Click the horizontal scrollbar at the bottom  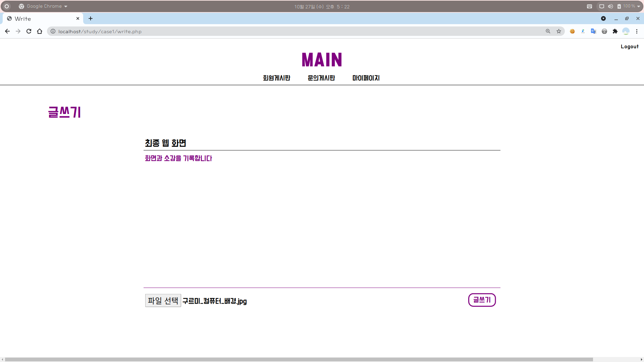point(299,359)
